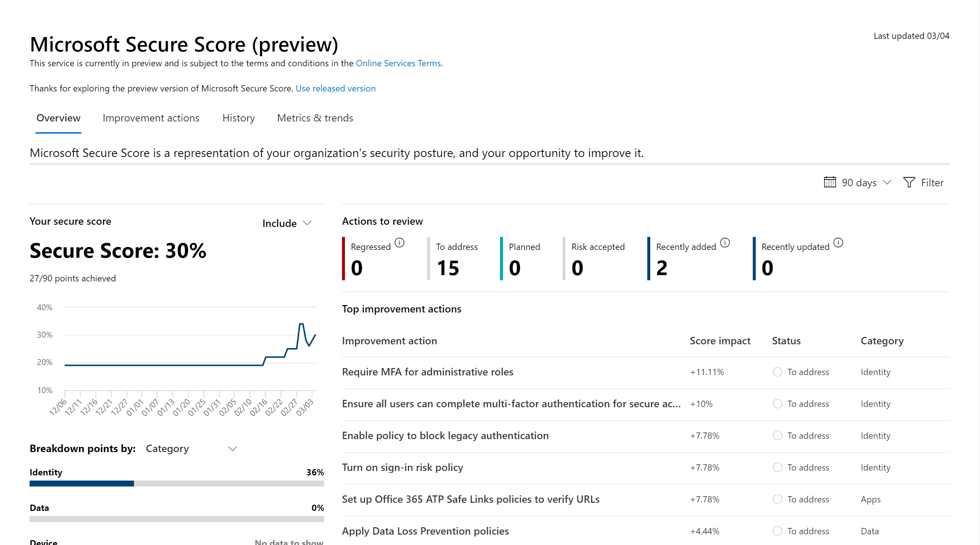Click the info icon beside Recently added

click(x=725, y=243)
